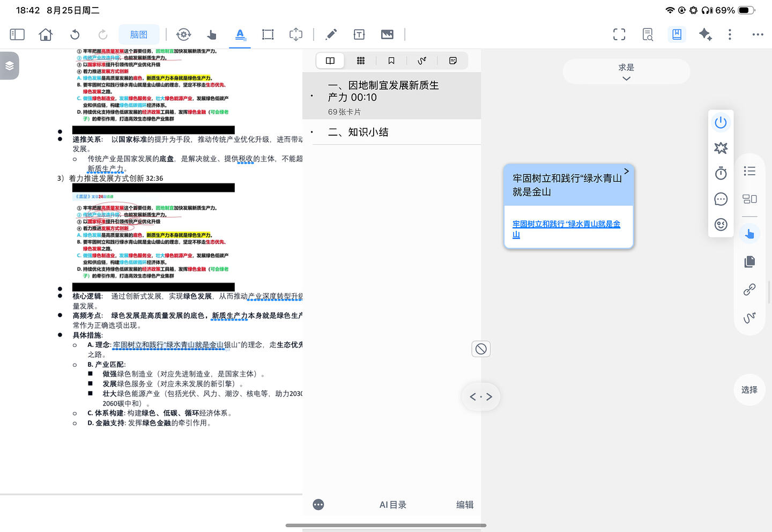The image size is (772, 532).
Task: Expand the mind map card chevron
Action: tap(626, 171)
